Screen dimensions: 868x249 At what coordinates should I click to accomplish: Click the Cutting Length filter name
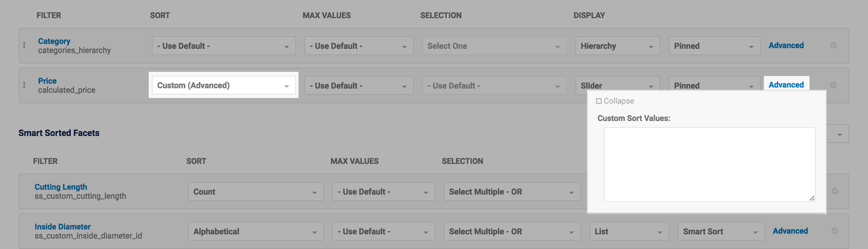pyautogui.click(x=61, y=187)
